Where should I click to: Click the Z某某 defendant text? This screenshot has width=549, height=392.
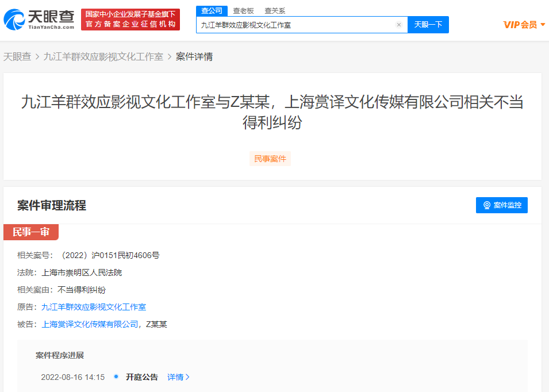click(156, 324)
